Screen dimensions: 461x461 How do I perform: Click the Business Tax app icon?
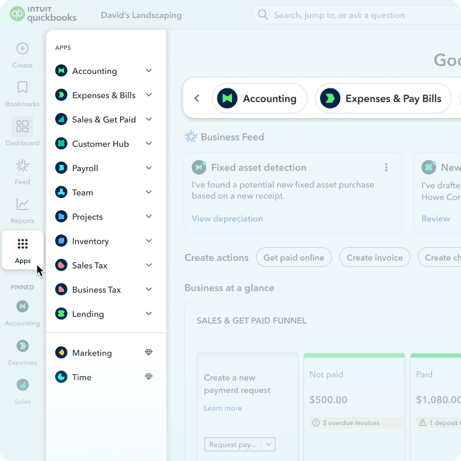click(x=61, y=290)
